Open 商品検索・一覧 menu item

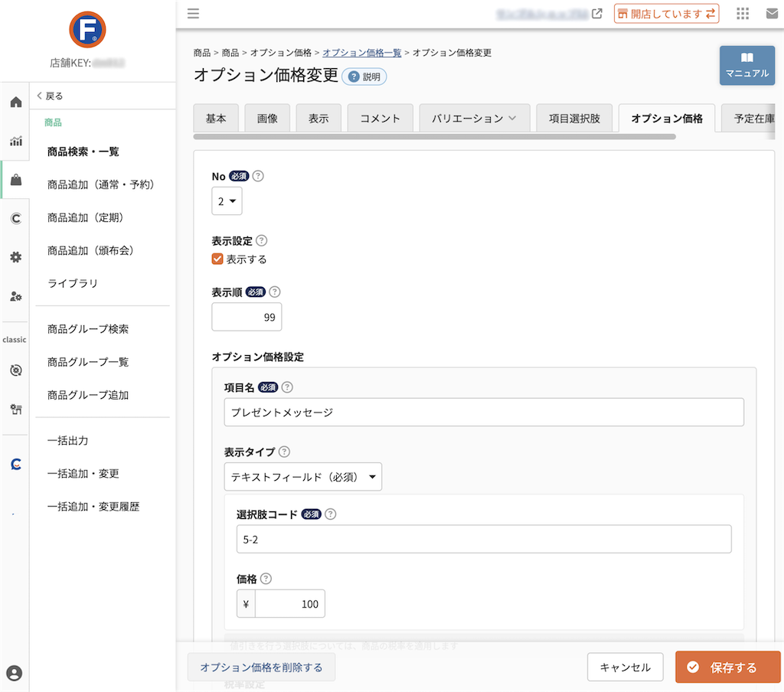point(83,152)
